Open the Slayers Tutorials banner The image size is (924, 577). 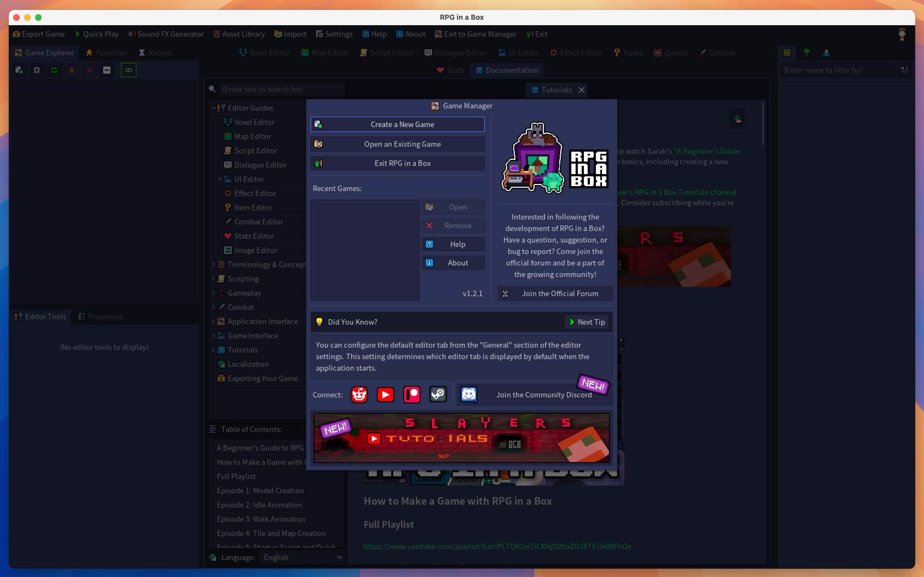pos(462,438)
